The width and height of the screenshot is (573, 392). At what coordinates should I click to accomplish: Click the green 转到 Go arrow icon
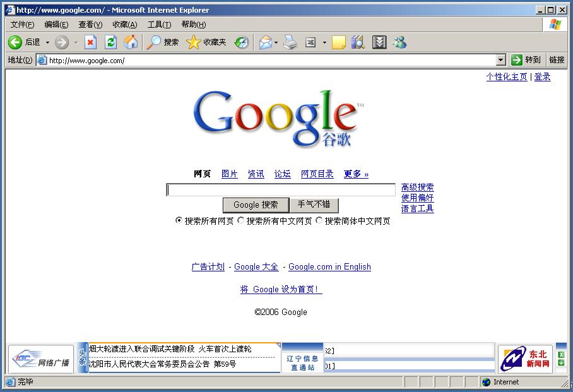tap(516, 60)
